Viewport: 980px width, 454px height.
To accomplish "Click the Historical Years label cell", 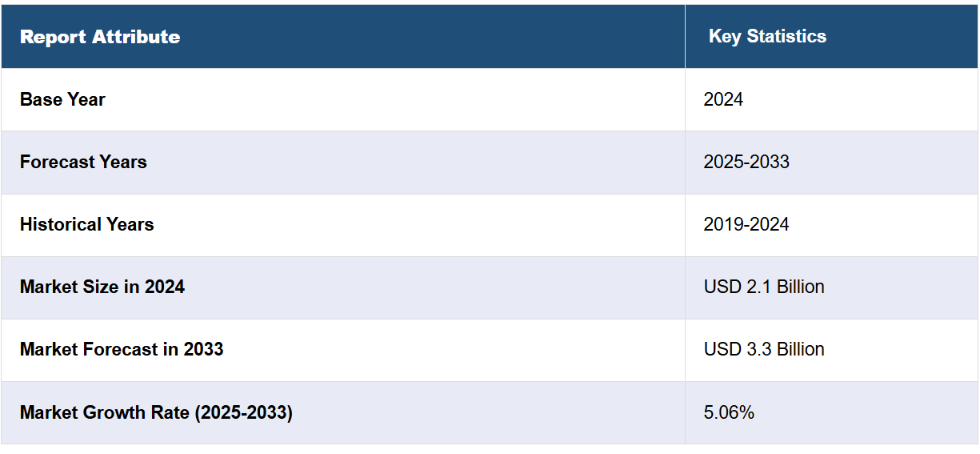I will [x=343, y=224].
